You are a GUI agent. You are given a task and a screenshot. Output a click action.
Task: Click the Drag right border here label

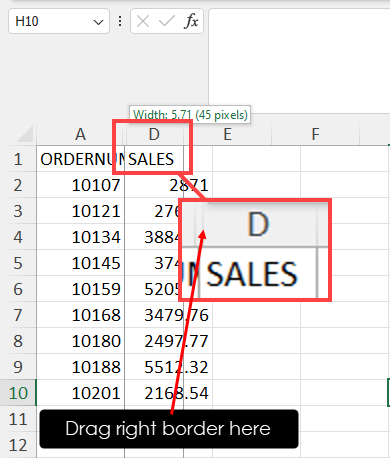coord(169,429)
